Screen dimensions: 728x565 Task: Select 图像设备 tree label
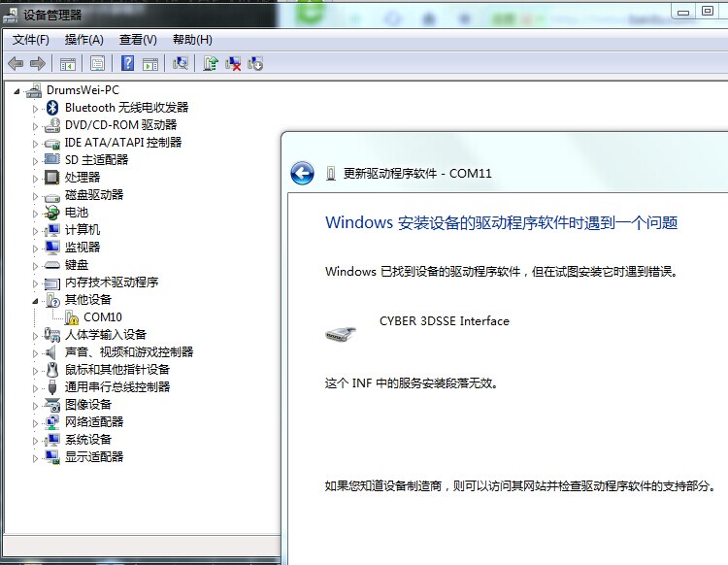coord(87,405)
